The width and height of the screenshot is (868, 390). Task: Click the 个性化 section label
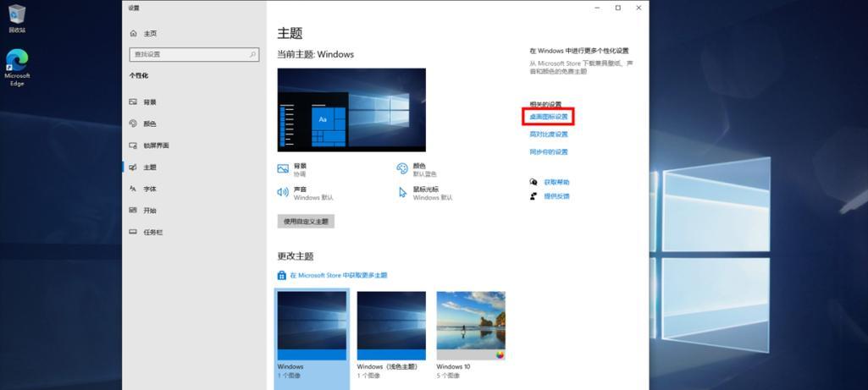(x=139, y=76)
